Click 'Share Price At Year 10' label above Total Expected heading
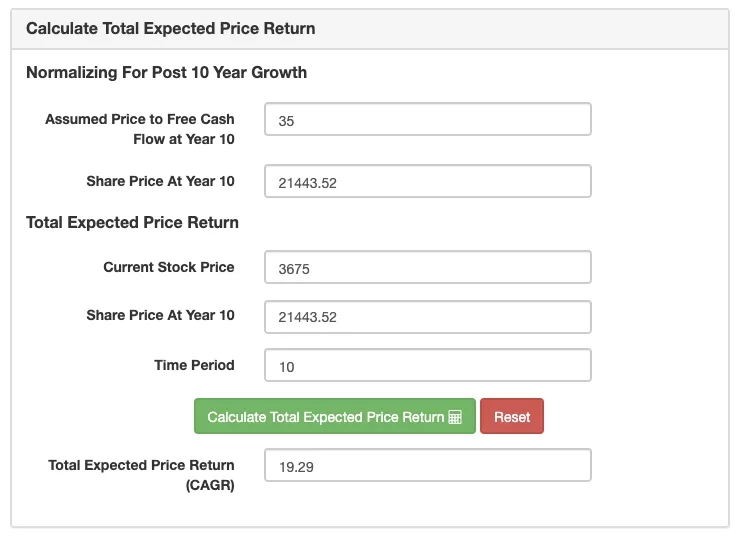Viewport: 740px width, 536px height. [x=160, y=181]
